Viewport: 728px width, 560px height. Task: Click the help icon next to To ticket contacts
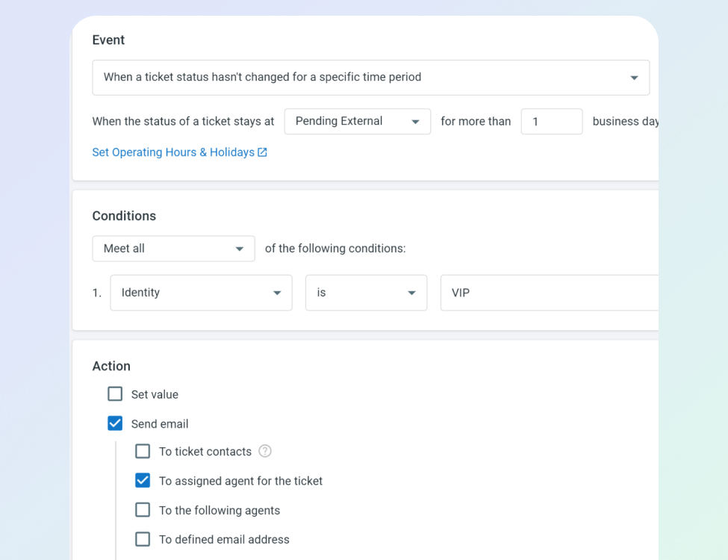[x=265, y=451]
